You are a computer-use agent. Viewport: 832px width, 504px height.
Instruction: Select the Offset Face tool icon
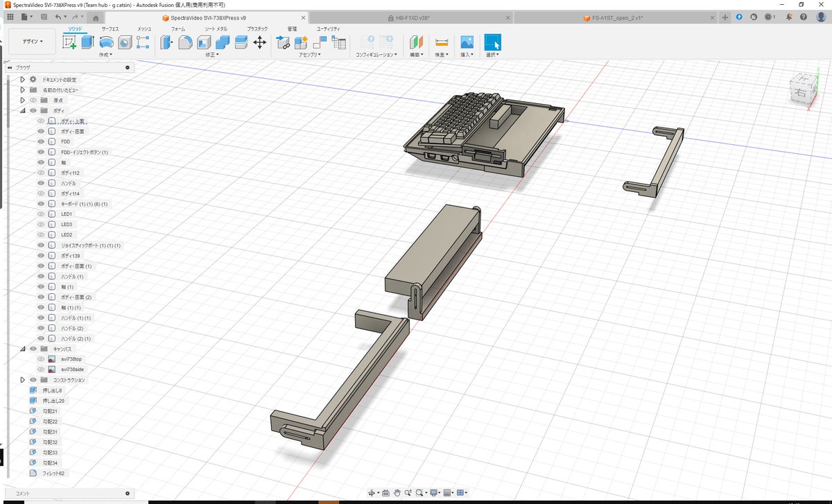tap(241, 42)
